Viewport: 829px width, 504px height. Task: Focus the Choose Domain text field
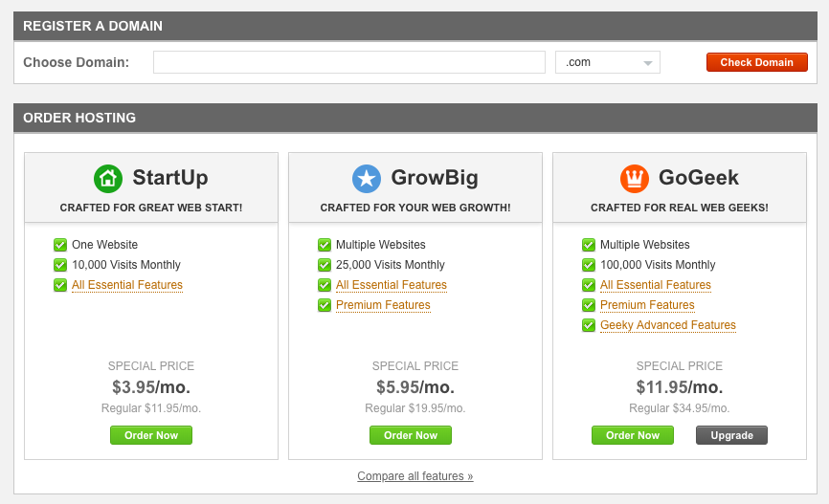coord(349,62)
